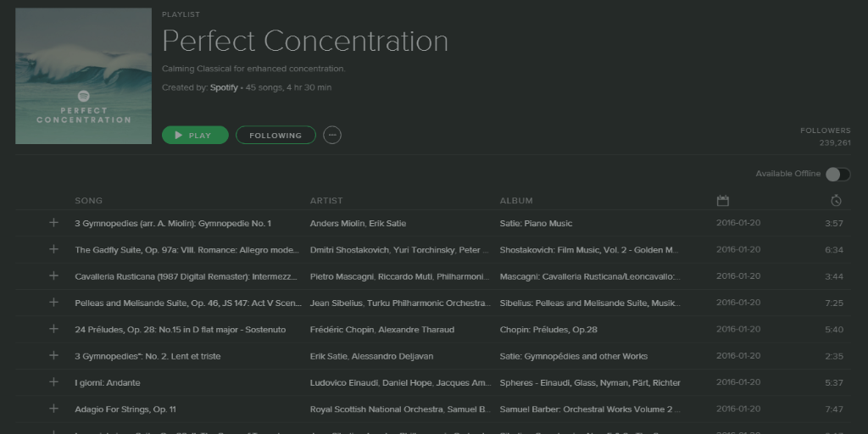
Task: Open the more options ellipsis button
Action: click(x=332, y=135)
